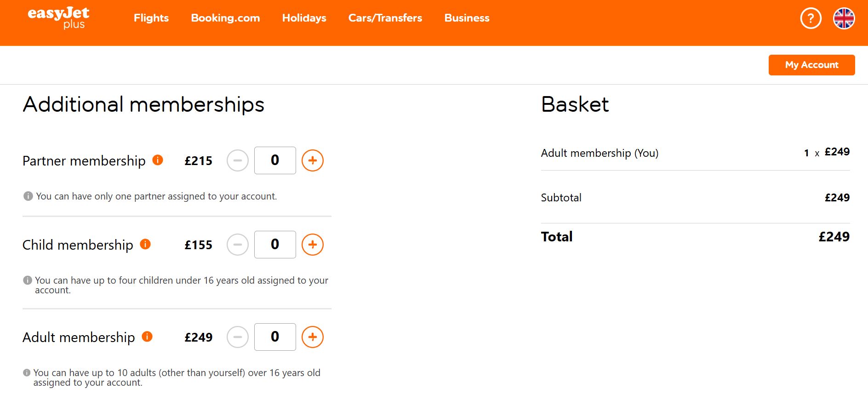Click the 'up to 10 adults' note text

click(177, 377)
